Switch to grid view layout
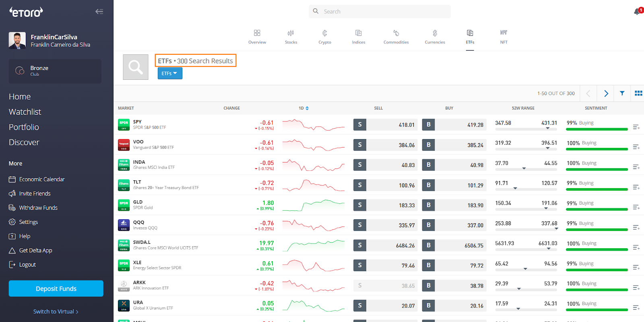This screenshot has height=322, width=644. (x=638, y=93)
